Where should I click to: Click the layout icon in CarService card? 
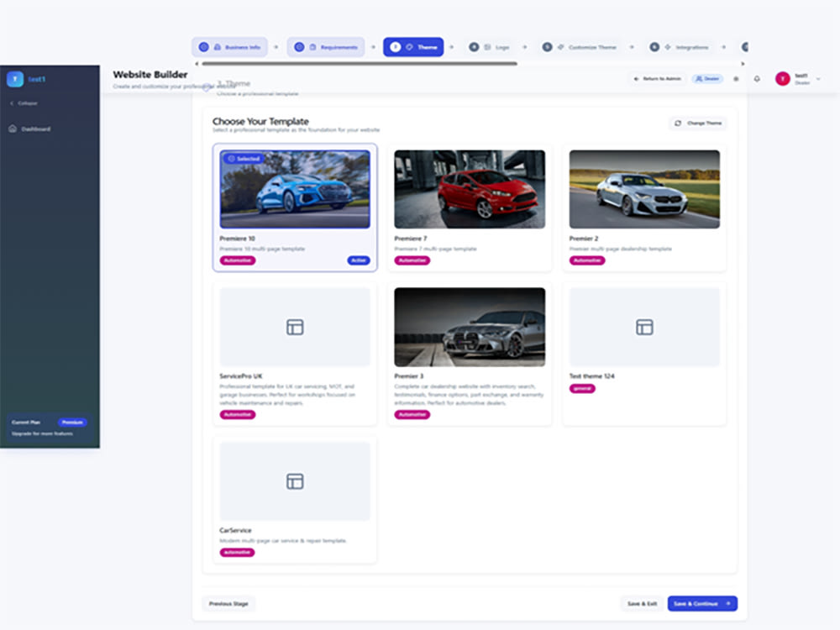(x=295, y=481)
